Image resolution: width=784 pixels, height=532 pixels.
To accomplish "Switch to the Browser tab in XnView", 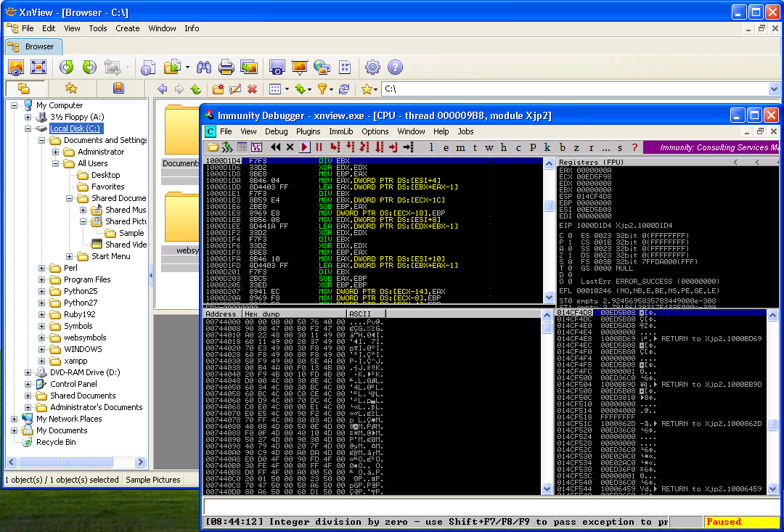I will 34,47.
